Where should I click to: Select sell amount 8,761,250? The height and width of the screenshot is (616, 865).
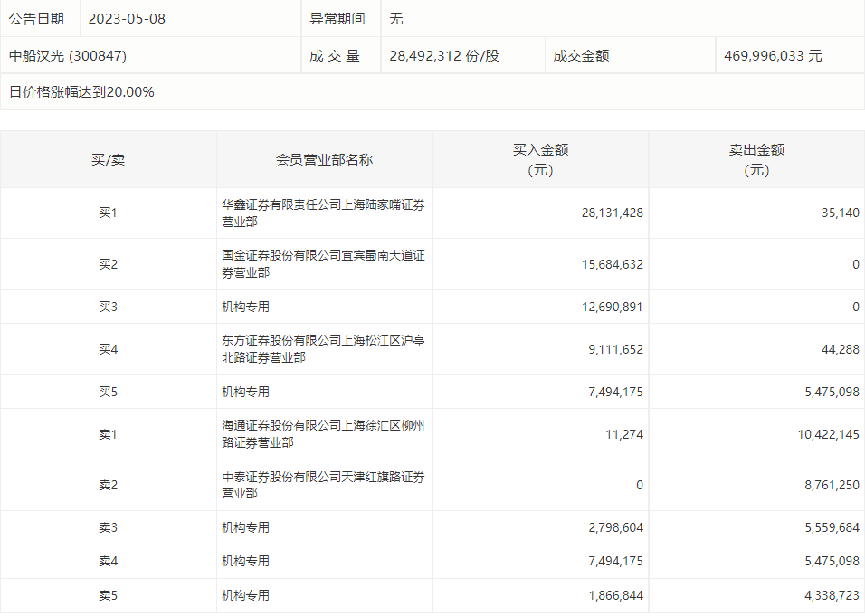pos(832,486)
